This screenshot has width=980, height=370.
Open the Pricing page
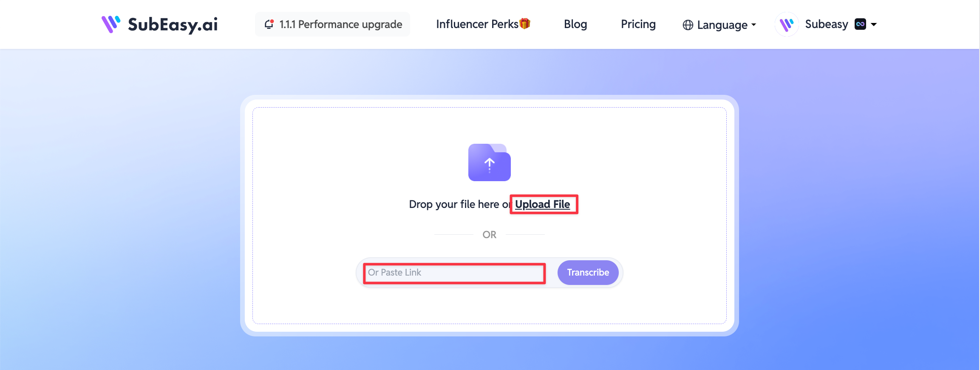point(638,24)
